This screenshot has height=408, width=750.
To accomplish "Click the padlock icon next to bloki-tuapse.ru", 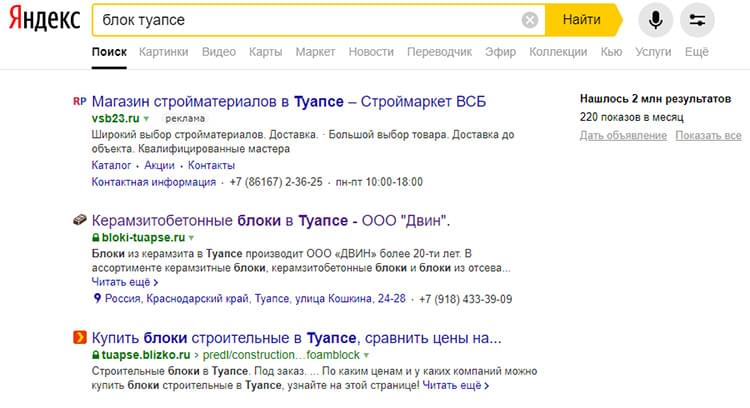I will coord(96,237).
